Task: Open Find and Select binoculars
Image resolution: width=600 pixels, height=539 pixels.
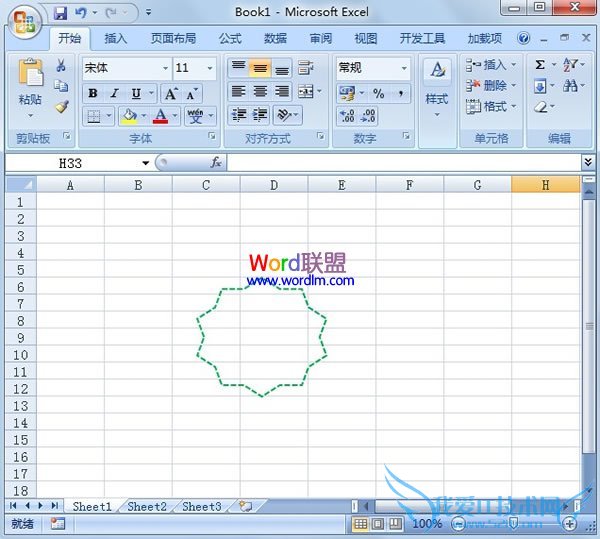Action: [570, 86]
